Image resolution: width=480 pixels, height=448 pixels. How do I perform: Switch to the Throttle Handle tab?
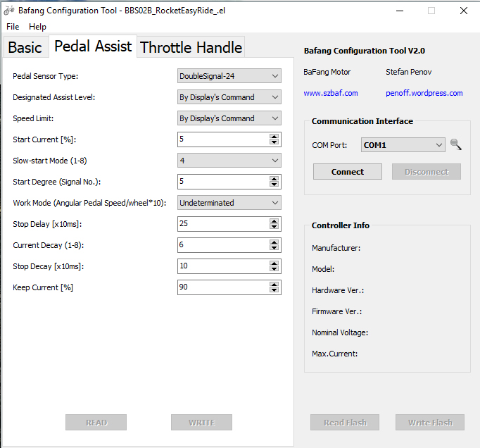click(x=191, y=47)
